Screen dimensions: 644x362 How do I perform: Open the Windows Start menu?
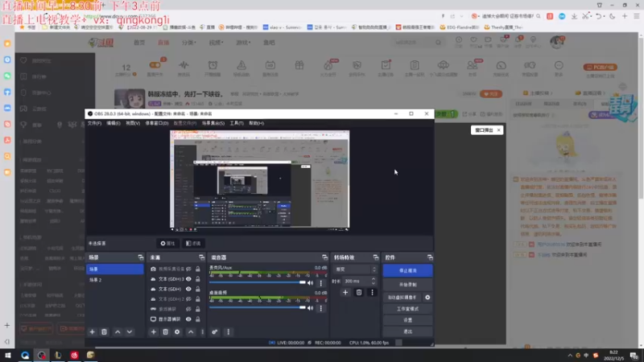coord(7,355)
